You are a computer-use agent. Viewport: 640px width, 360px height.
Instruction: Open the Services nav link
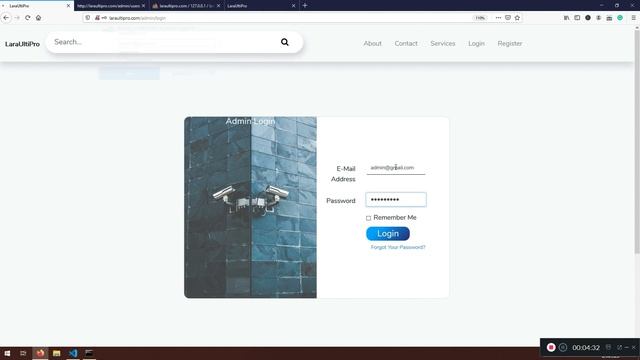[x=442, y=43]
